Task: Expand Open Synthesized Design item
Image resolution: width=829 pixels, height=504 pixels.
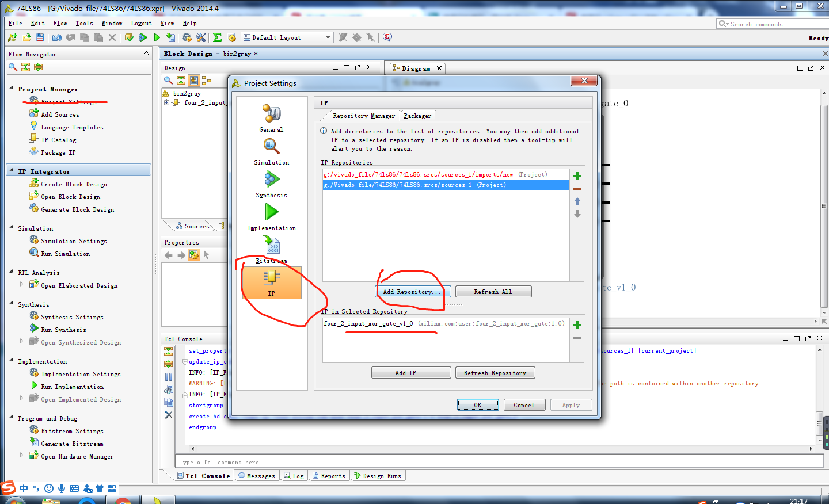Action: click(x=22, y=342)
